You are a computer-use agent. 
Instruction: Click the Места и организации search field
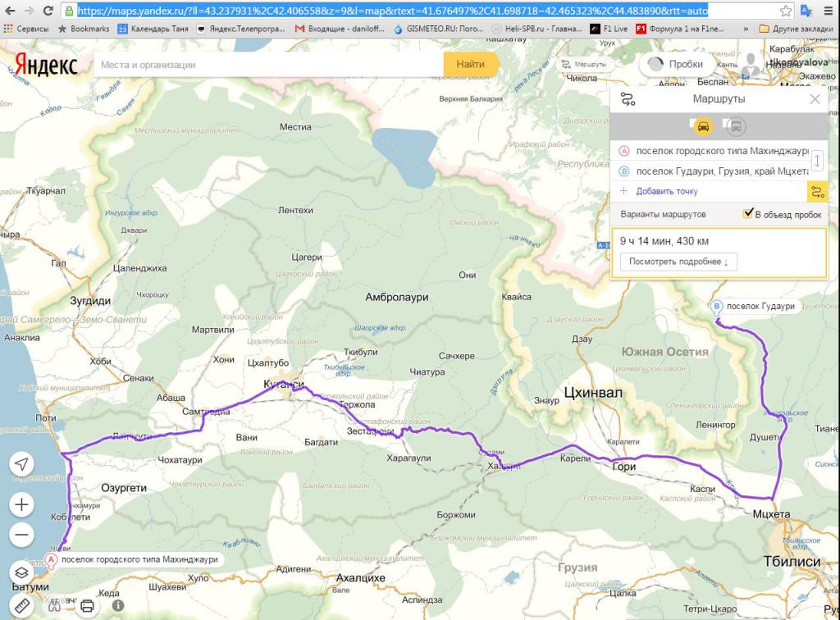tap(268, 65)
